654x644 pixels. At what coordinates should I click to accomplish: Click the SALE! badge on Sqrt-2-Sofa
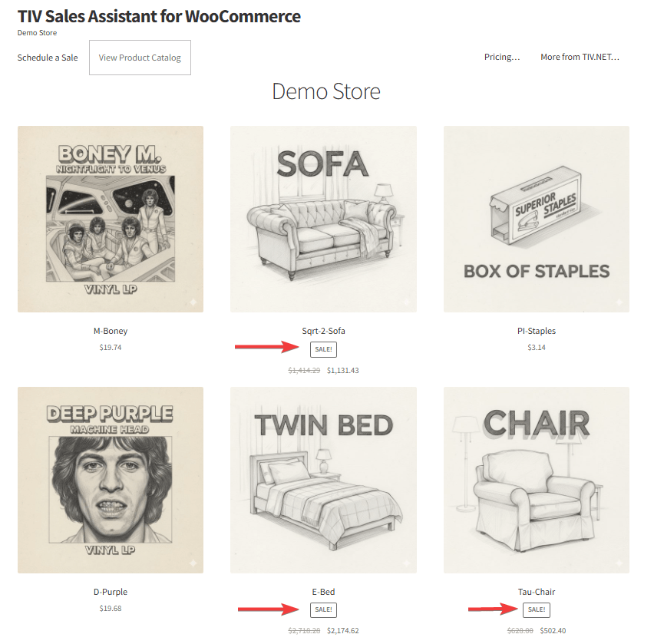[x=323, y=349]
